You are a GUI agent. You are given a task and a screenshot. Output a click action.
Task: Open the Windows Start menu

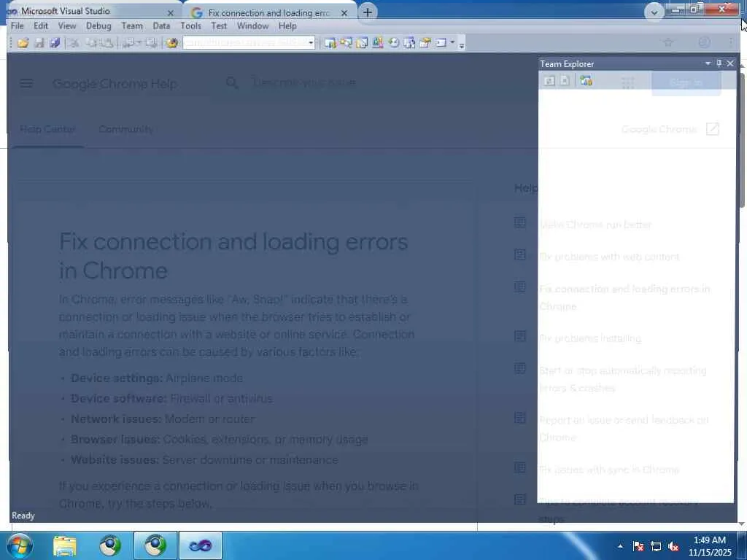coord(18,545)
